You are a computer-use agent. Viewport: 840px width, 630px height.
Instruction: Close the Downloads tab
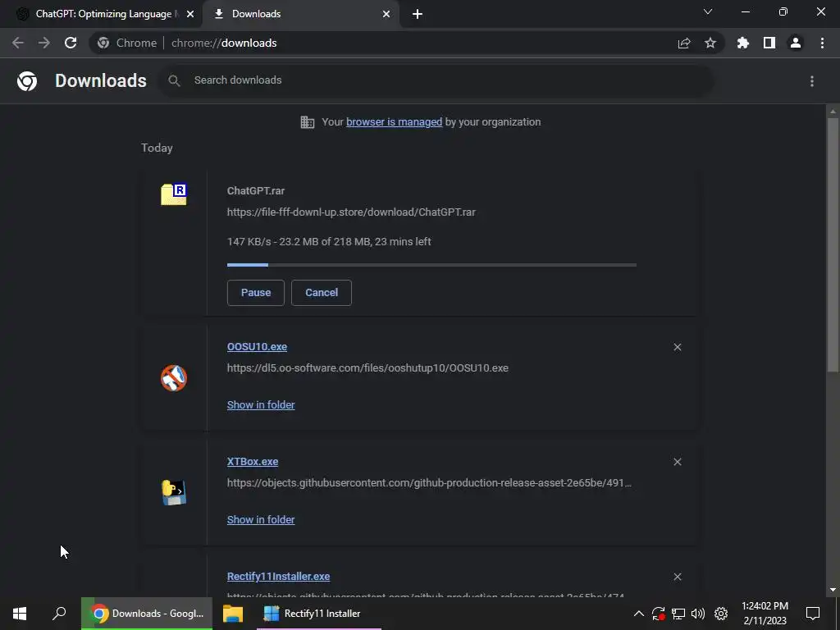pyautogui.click(x=386, y=15)
